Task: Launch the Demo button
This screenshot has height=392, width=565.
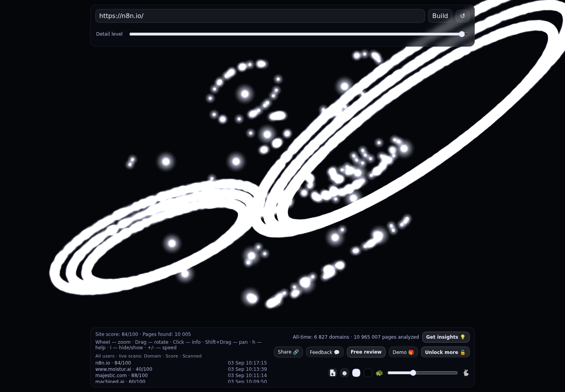Action: click(403, 352)
